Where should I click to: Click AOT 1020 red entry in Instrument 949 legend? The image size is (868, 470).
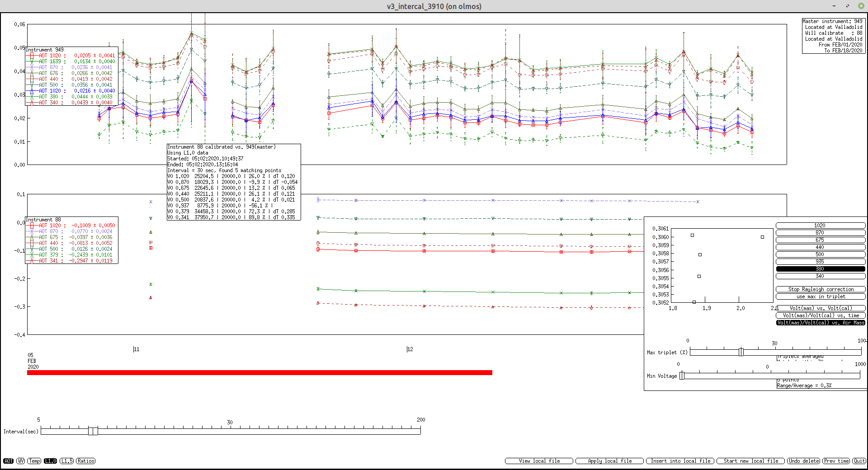point(71,56)
